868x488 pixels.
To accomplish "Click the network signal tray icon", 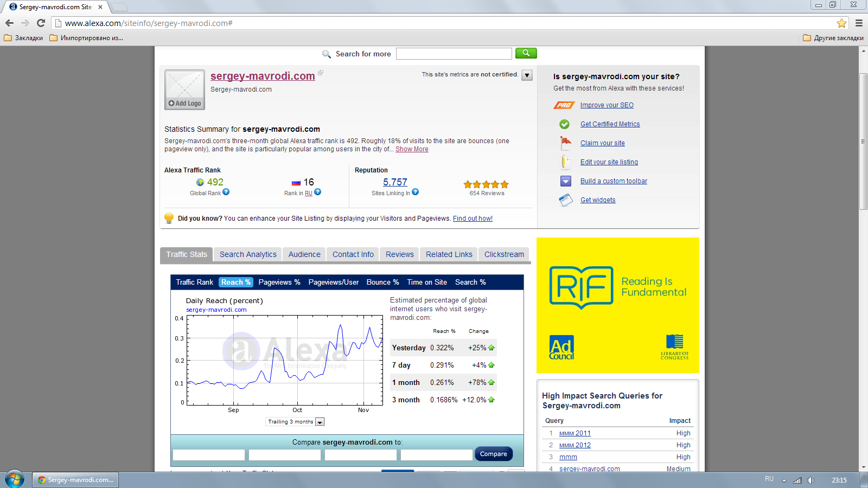I will [x=797, y=480].
